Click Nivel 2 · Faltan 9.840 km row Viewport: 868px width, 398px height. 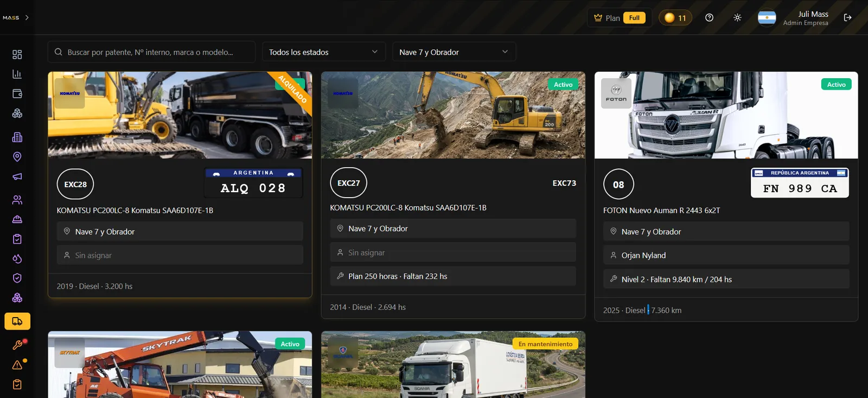pyautogui.click(x=726, y=279)
